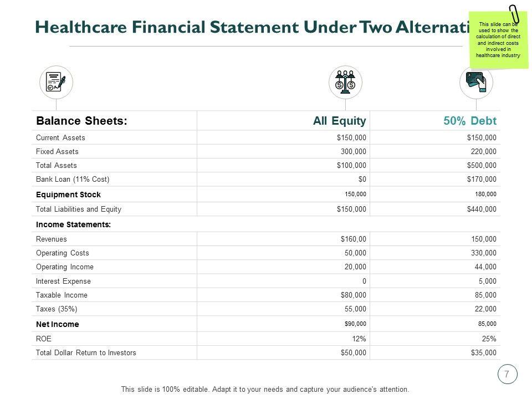
Task: Select the green sticky note text
Action: click(498, 40)
